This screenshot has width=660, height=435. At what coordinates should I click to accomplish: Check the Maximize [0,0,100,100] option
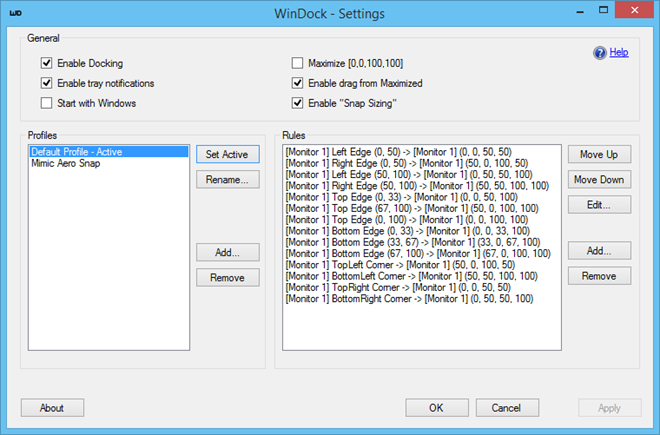[x=297, y=63]
